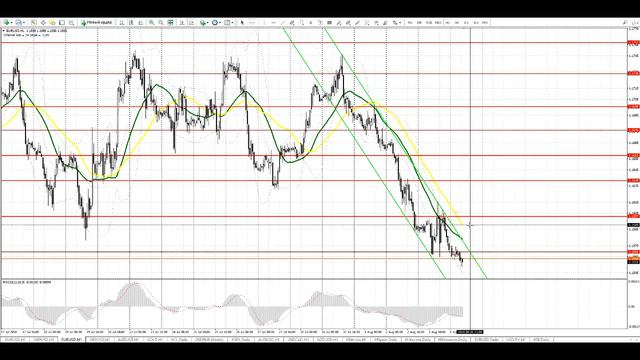The image size is (640, 360).
Task: Select the H1 timeframe button
Action: coord(448,22)
